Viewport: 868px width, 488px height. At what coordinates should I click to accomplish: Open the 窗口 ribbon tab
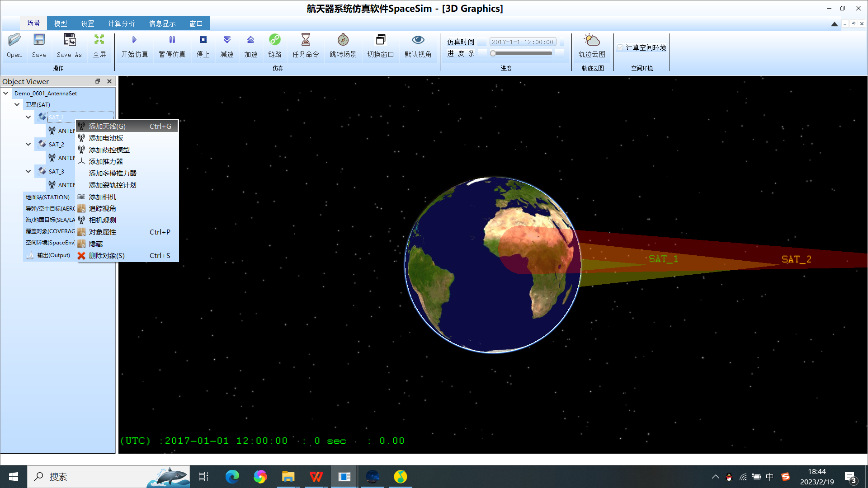(196, 23)
